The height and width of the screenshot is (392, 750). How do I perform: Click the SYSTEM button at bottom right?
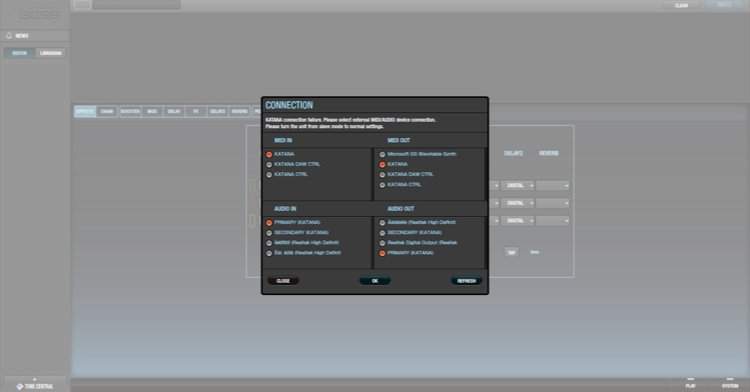click(x=730, y=384)
